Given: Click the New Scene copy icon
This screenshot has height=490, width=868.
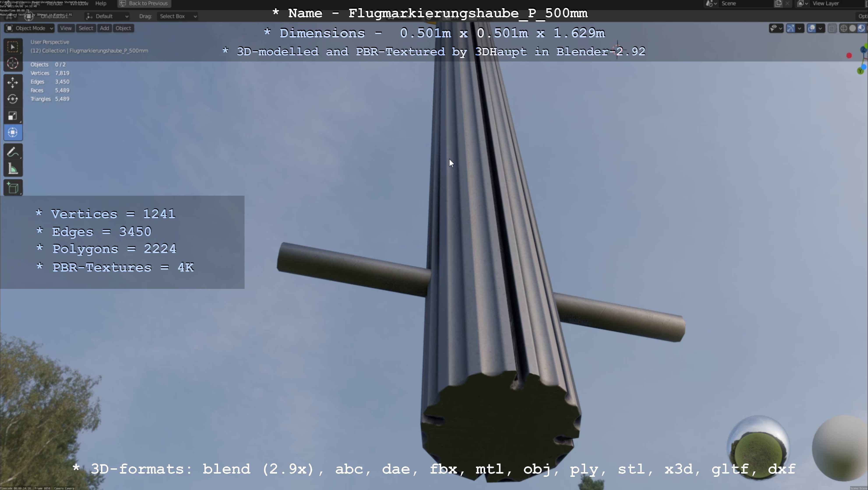Looking at the screenshot, I should (778, 3).
